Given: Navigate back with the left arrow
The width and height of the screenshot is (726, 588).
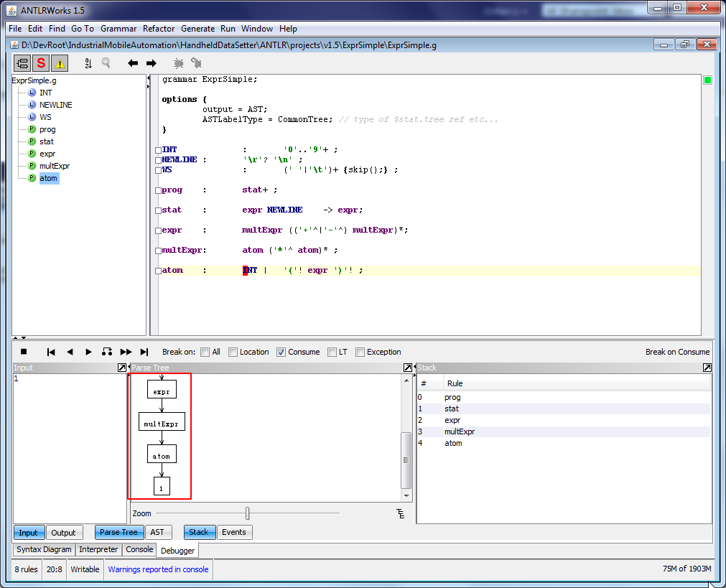Looking at the screenshot, I should [x=133, y=63].
